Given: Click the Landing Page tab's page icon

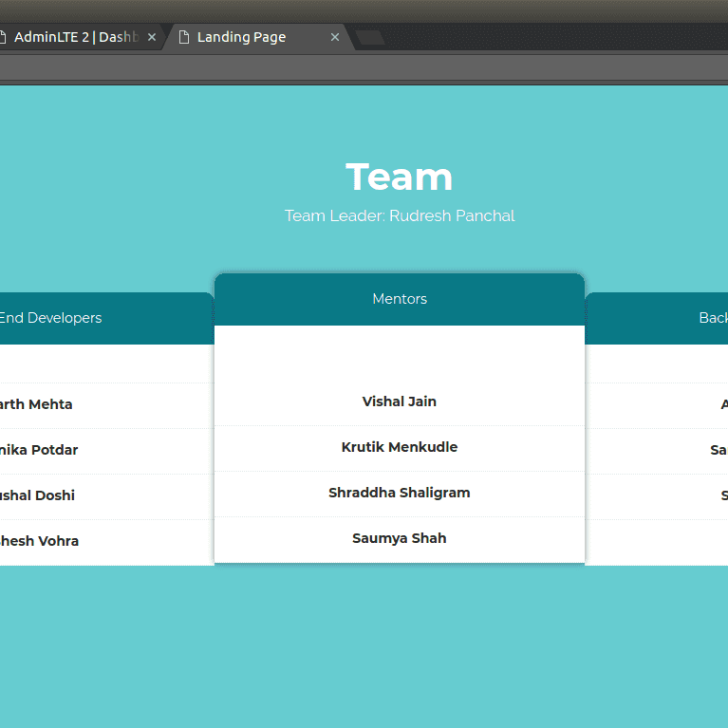Looking at the screenshot, I should point(184,37).
